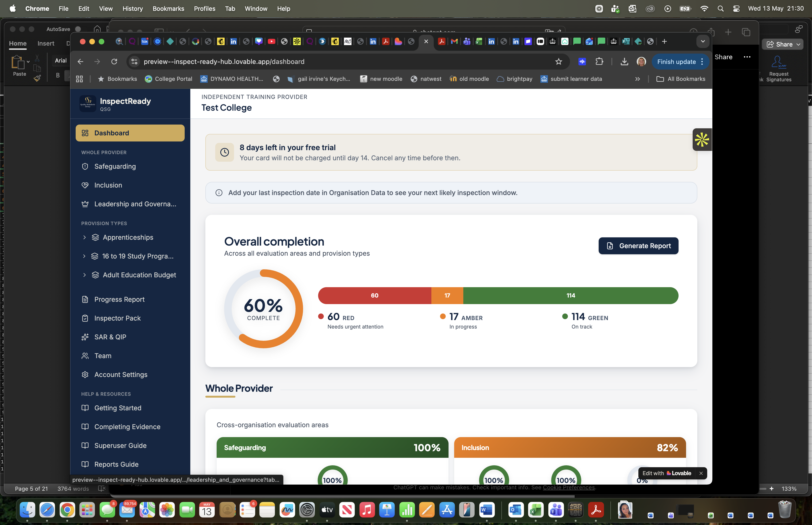
Task: Open the All Bookmarks folder
Action: [681, 79]
